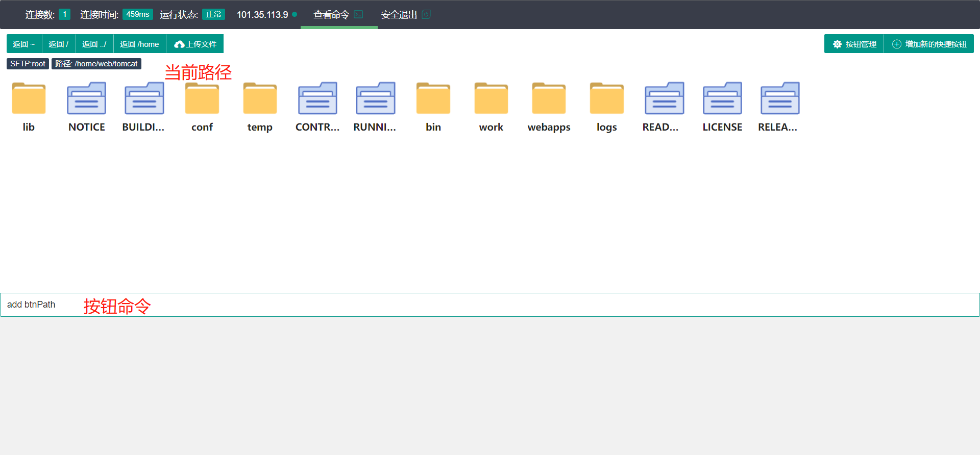Click the server IP 101.35.113.9

click(262, 15)
